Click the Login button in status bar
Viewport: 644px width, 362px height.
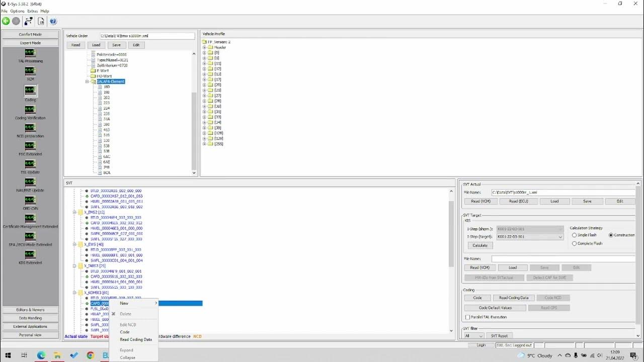pos(481,345)
